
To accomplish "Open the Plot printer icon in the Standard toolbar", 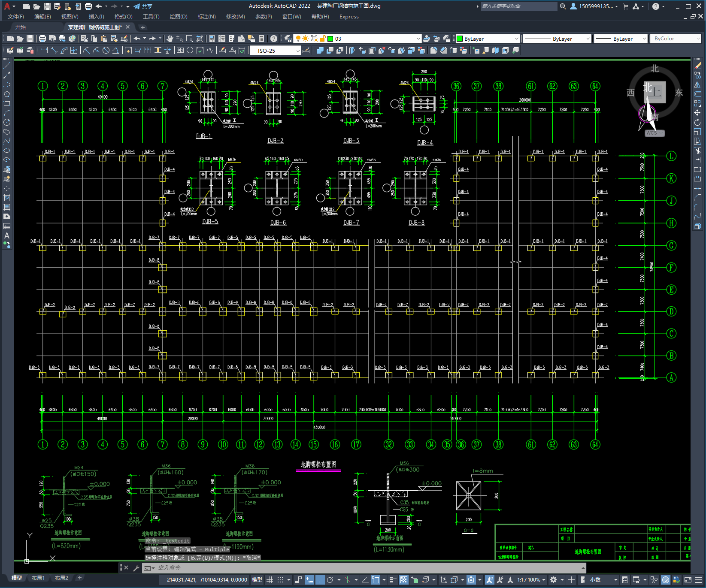I will point(42,39).
